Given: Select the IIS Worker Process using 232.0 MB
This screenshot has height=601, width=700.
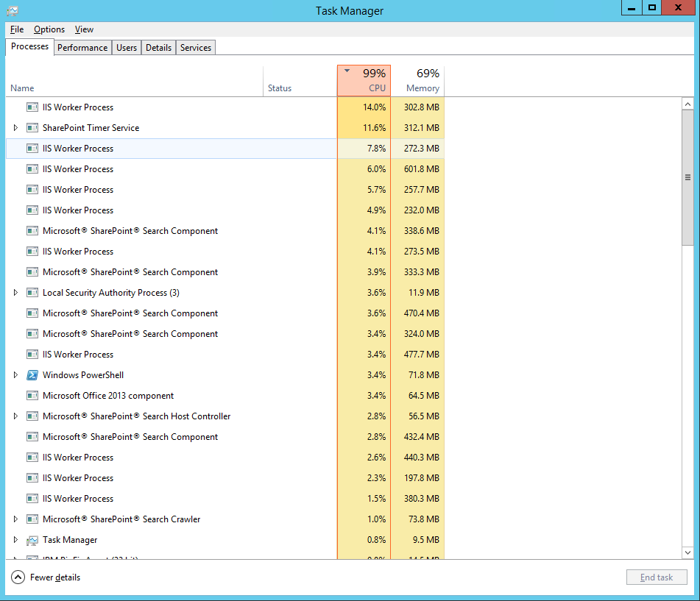Looking at the screenshot, I should [225, 210].
